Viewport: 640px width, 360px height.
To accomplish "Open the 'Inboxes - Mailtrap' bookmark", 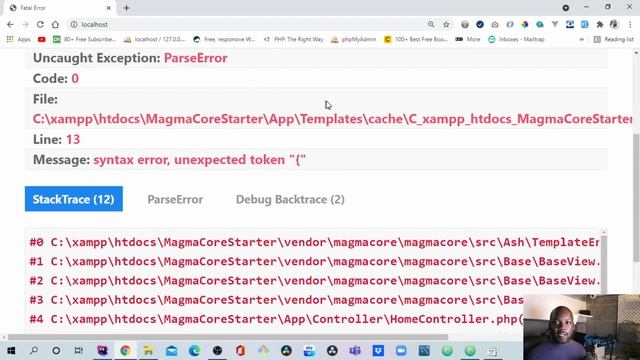I will pyautogui.click(x=516, y=40).
